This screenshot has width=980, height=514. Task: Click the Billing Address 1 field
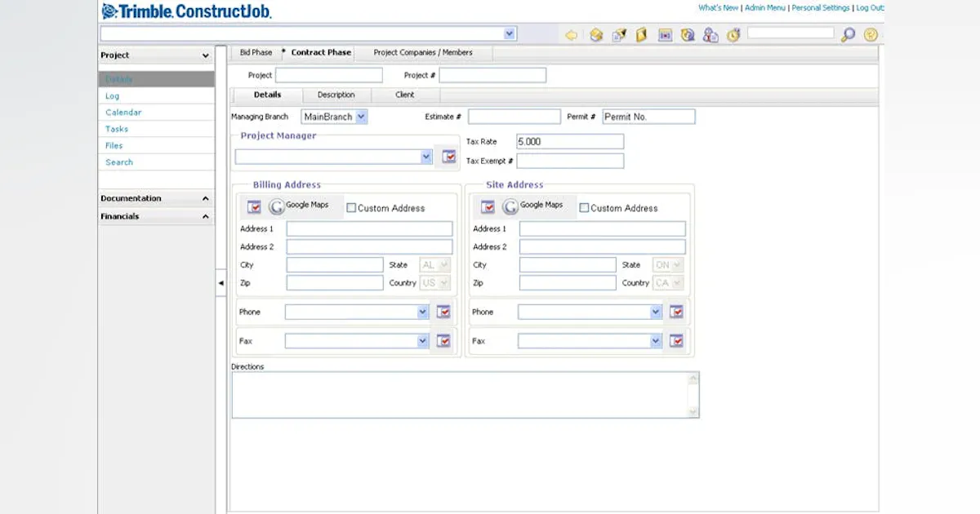pos(369,228)
